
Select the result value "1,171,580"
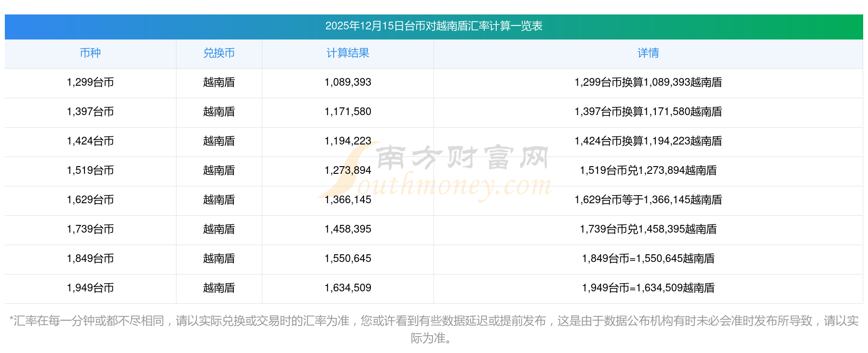pyautogui.click(x=348, y=112)
